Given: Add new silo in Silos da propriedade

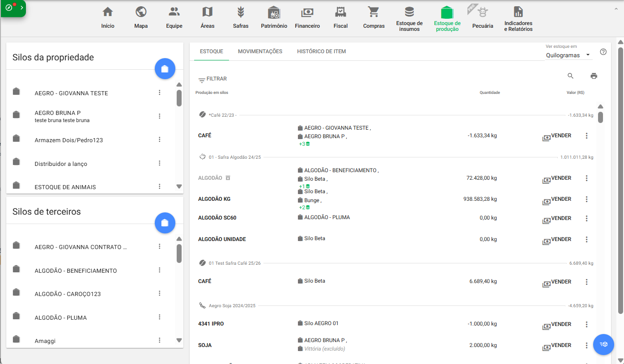Looking at the screenshot, I should tap(165, 69).
